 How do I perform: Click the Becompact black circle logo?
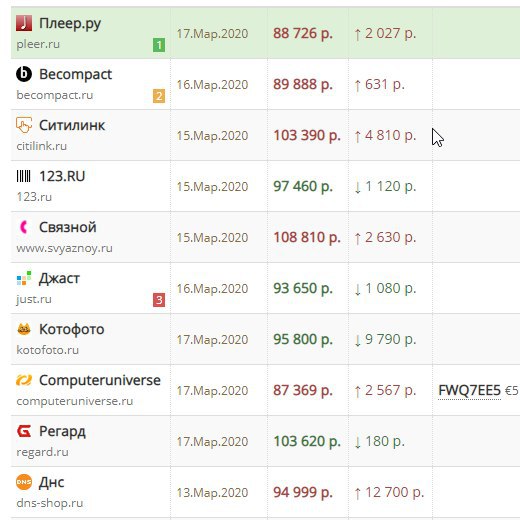point(24,74)
